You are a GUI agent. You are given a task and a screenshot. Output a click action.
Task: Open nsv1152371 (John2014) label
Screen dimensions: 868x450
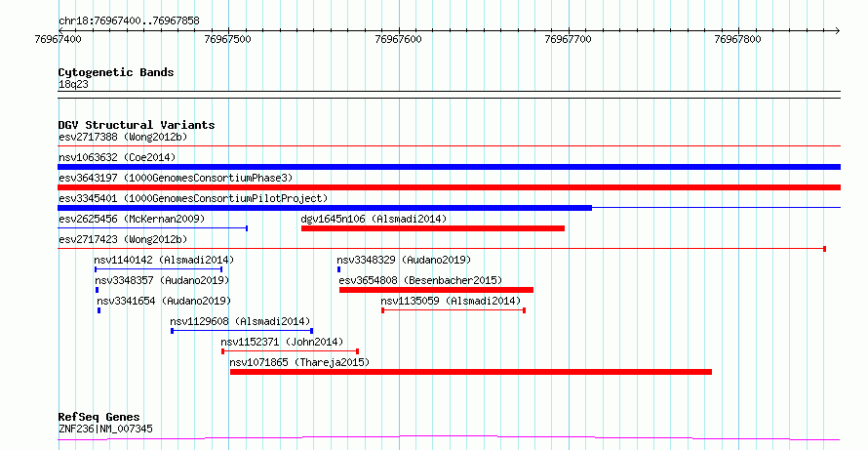282,342
